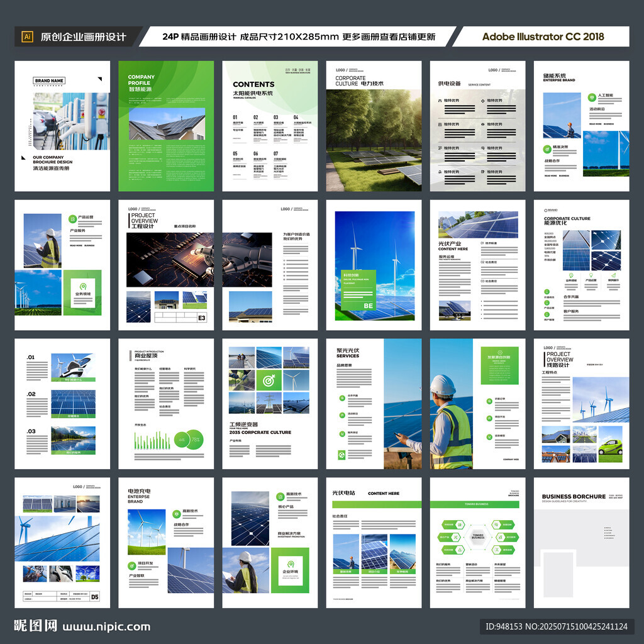This screenshot has width=644, height=644.
Task: Click the green circle icon beside 产品运营
Action: click(x=72, y=219)
